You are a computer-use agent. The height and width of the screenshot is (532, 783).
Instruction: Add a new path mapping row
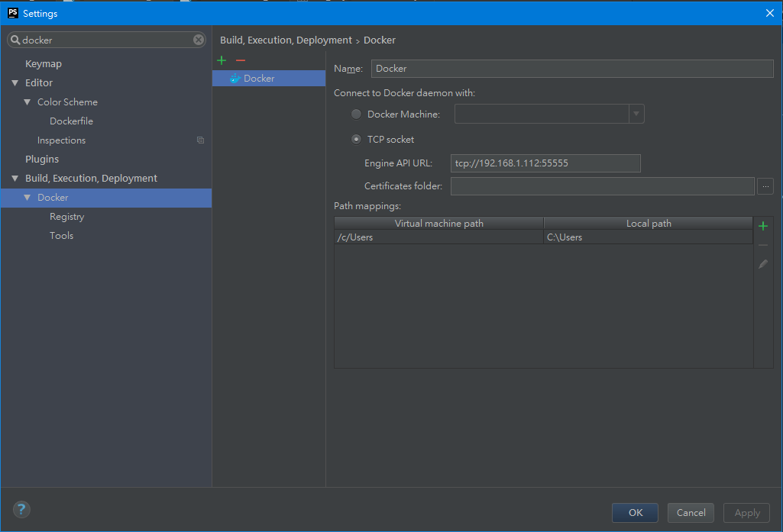[x=762, y=226]
